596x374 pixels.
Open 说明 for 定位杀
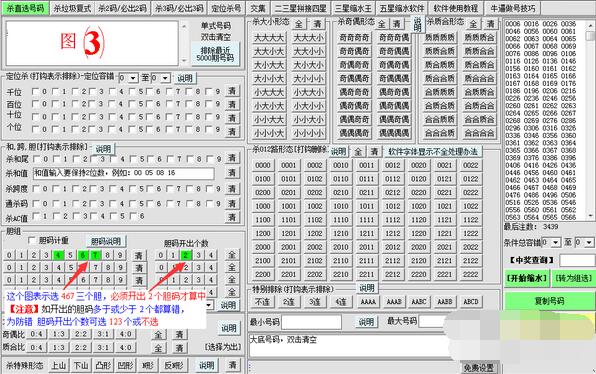[x=185, y=78]
